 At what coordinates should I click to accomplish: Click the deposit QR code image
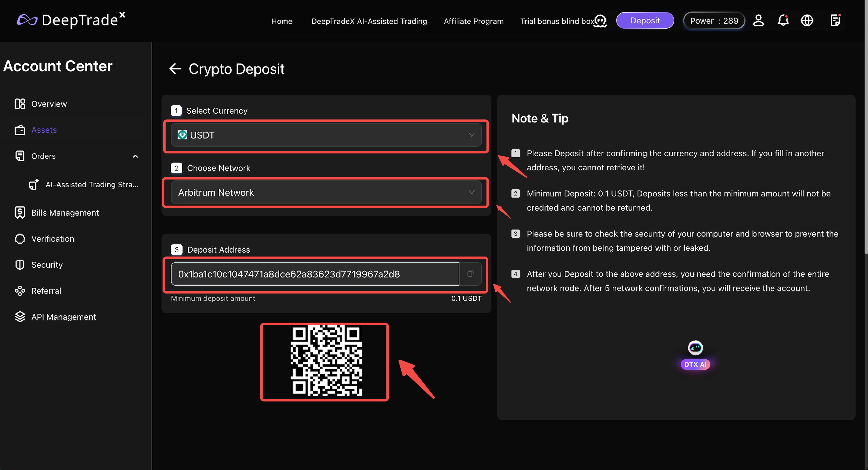(x=326, y=361)
